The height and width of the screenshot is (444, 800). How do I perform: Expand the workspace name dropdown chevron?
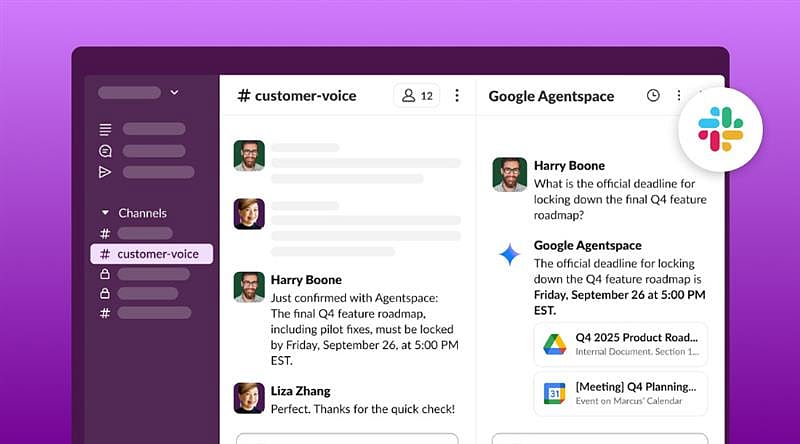pyautogui.click(x=174, y=92)
